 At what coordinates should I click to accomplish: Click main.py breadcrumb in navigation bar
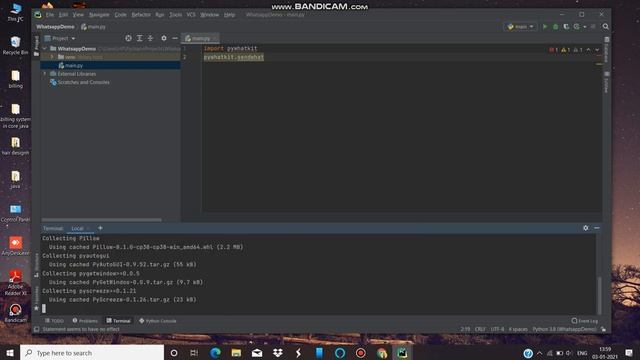(93, 27)
